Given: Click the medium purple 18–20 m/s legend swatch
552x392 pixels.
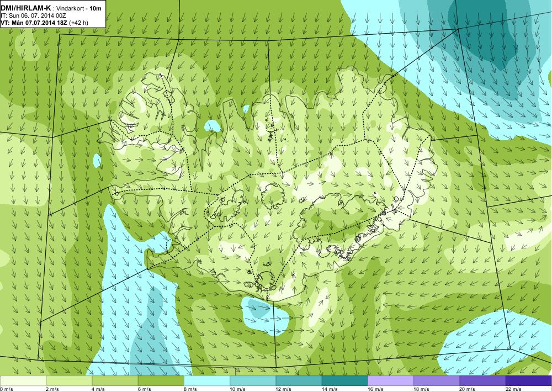Looking at the screenshot, I should coord(437,381).
